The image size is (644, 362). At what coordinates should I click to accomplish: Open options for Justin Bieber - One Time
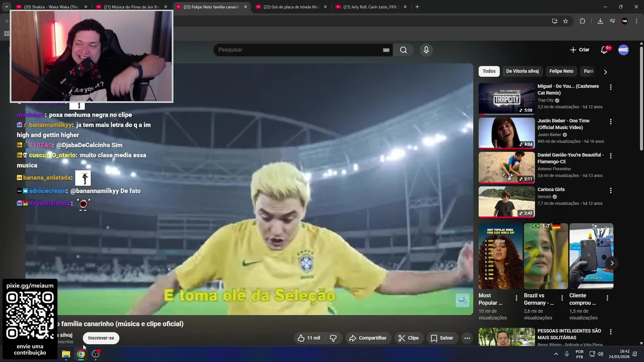(611, 122)
